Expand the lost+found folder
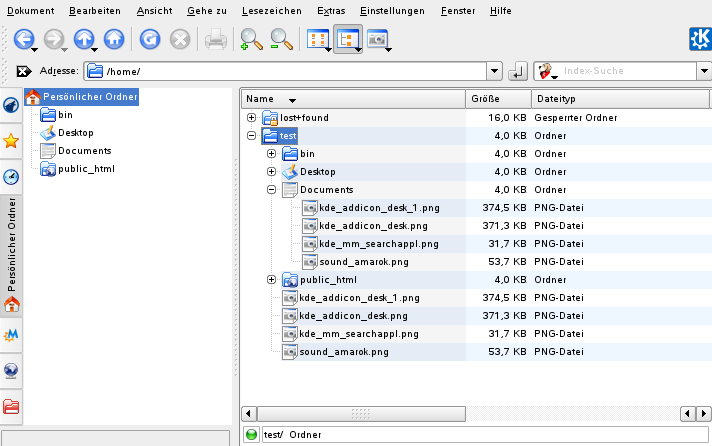This screenshot has width=712, height=446. tap(251, 118)
